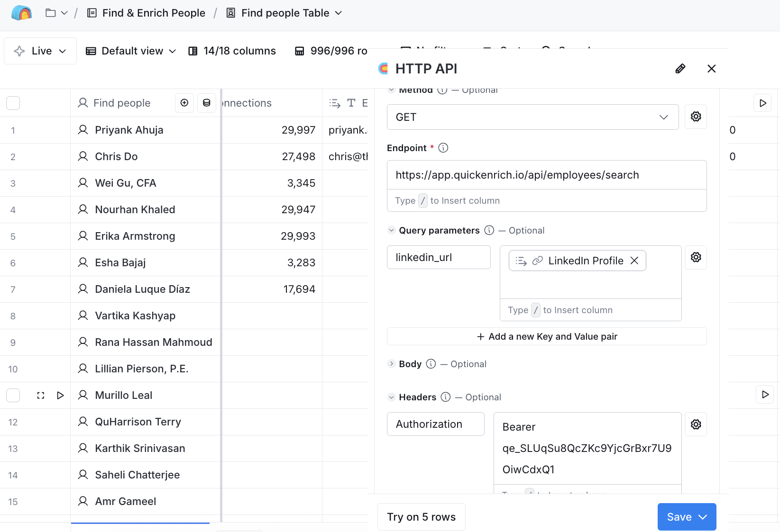The width and height of the screenshot is (780, 532).
Task: Click the Find people column header
Action: tap(121, 103)
